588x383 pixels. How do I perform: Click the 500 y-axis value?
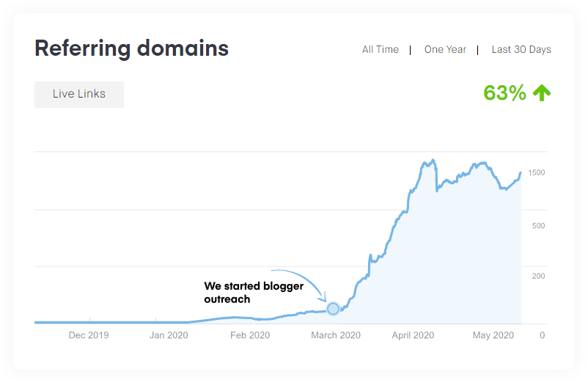coord(538,225)
